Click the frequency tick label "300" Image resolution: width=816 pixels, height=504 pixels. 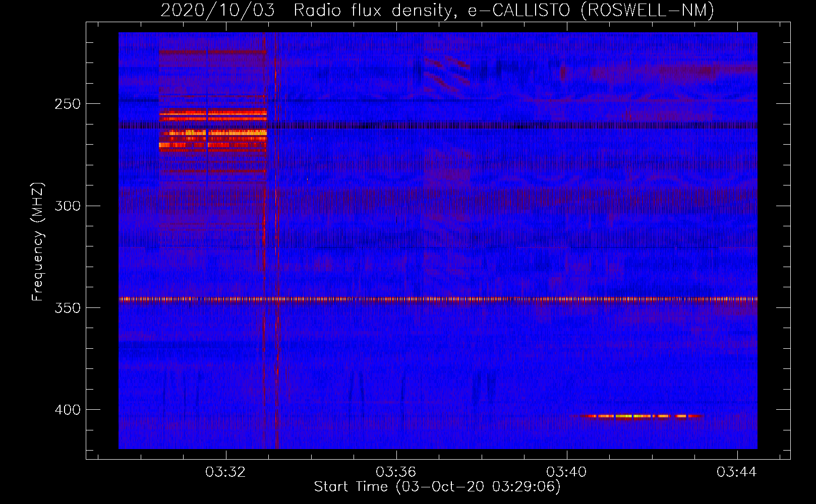click(x=68, y=206)
